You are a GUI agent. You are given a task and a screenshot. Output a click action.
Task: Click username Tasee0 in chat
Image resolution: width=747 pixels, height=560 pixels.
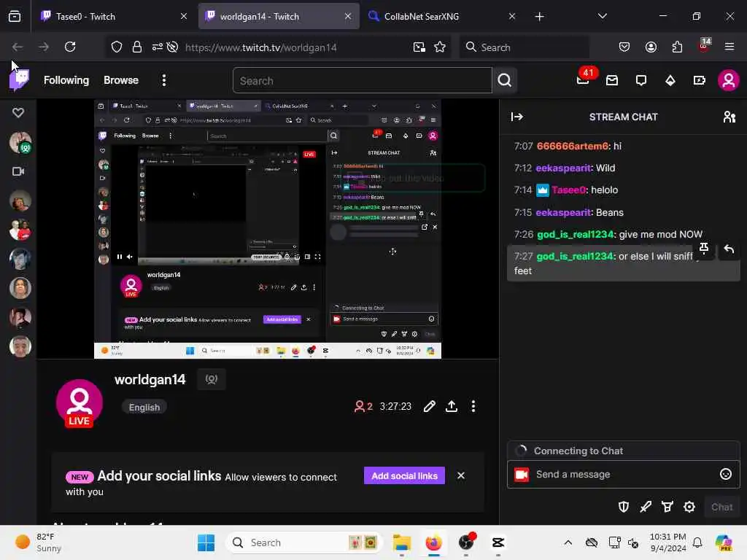tap(568, 190)
